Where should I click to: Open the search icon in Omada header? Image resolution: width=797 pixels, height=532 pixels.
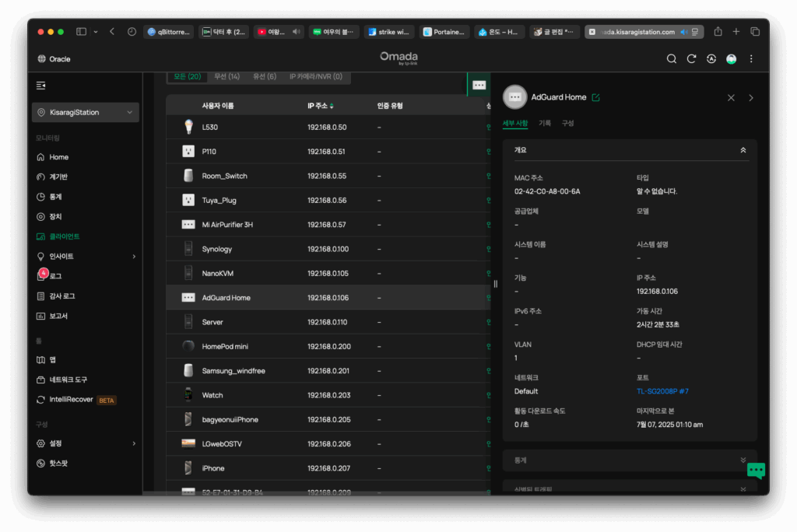[672, 59]
